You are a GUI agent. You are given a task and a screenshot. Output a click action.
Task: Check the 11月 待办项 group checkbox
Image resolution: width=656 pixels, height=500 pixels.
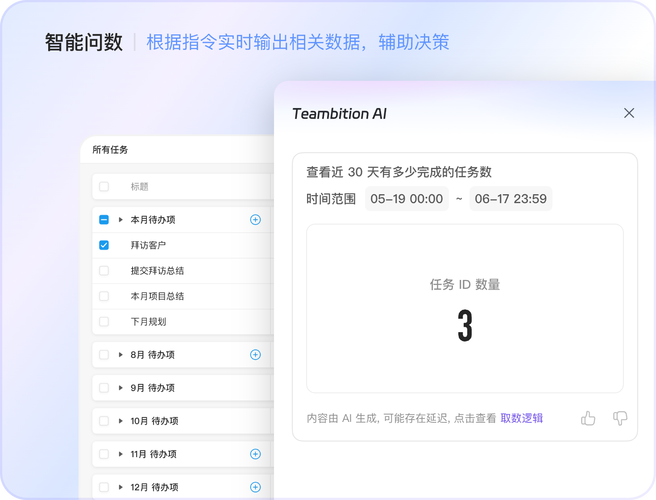click(x=104, y=454)
